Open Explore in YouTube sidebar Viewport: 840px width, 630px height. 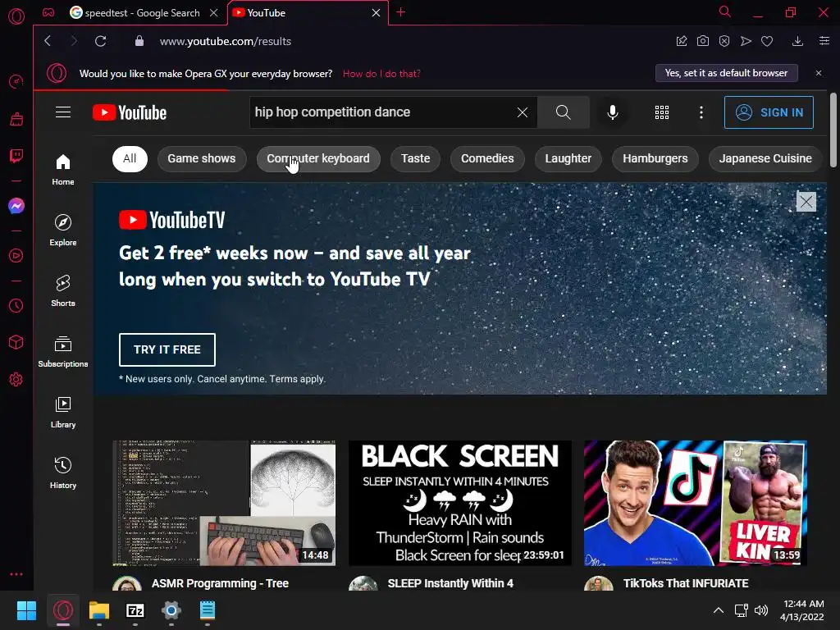[63, 230]
